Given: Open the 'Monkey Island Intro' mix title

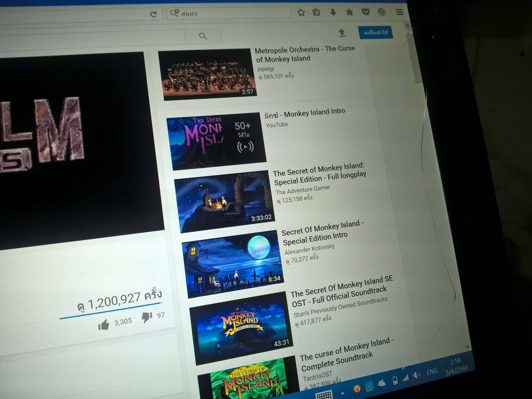Looking at the screenshot, I should (x=305, y=113).
